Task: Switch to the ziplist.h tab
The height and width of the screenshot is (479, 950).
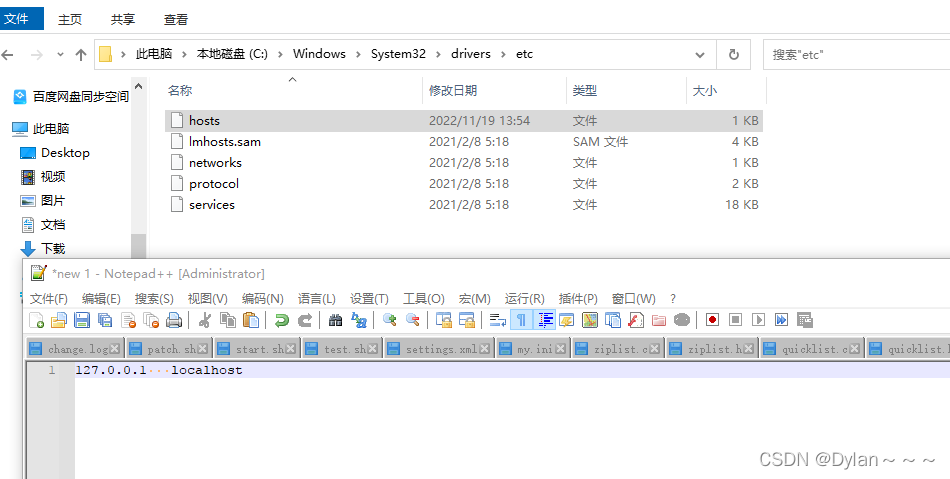Action: pyautogui.click(x=712, y=349)
